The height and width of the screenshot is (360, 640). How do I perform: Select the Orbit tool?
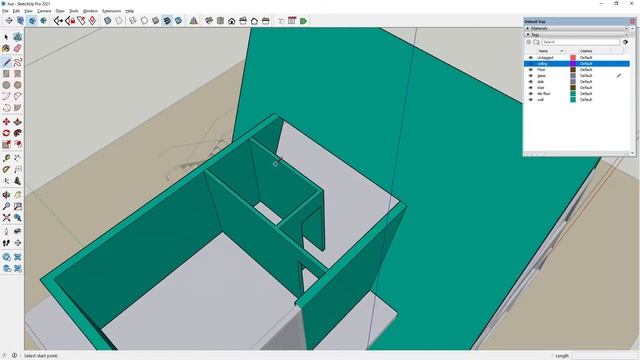pyautogui.click(x=6, y=195)
